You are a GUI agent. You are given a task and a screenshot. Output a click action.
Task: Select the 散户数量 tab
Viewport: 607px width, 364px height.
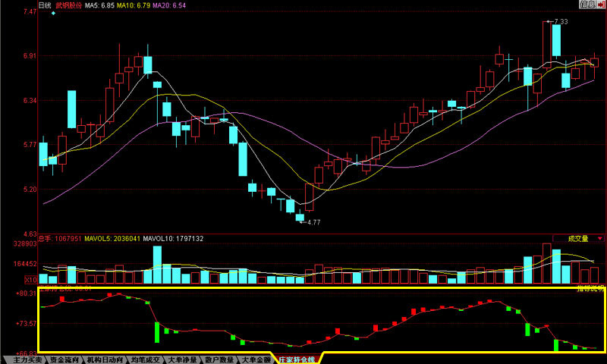pos(221,359)
